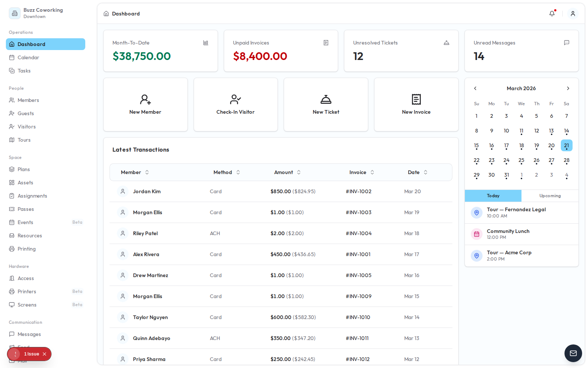Image resolution: width=588 pixels, height=368 pixels.
Task: Go back to the previous calendar month
Action: (475, 88)
